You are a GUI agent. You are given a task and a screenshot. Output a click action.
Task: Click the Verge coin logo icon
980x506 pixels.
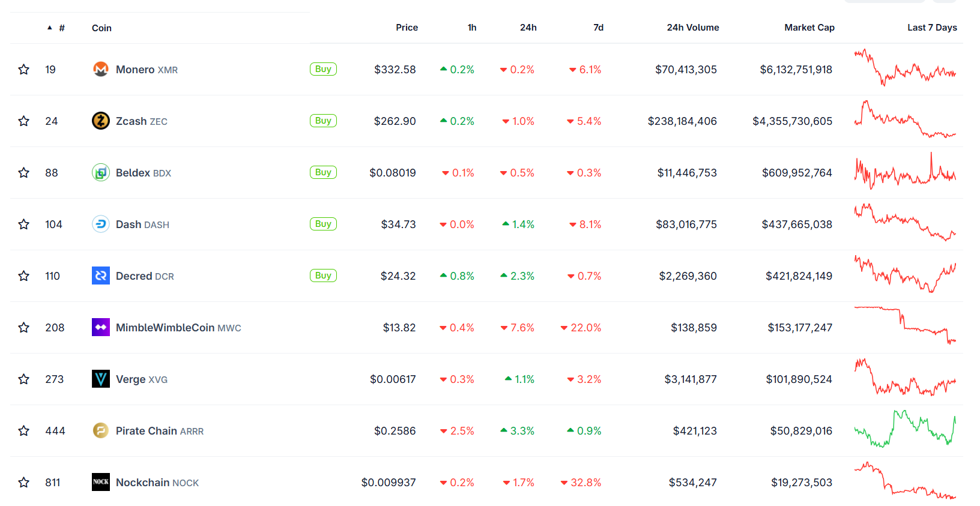(101, 379)
